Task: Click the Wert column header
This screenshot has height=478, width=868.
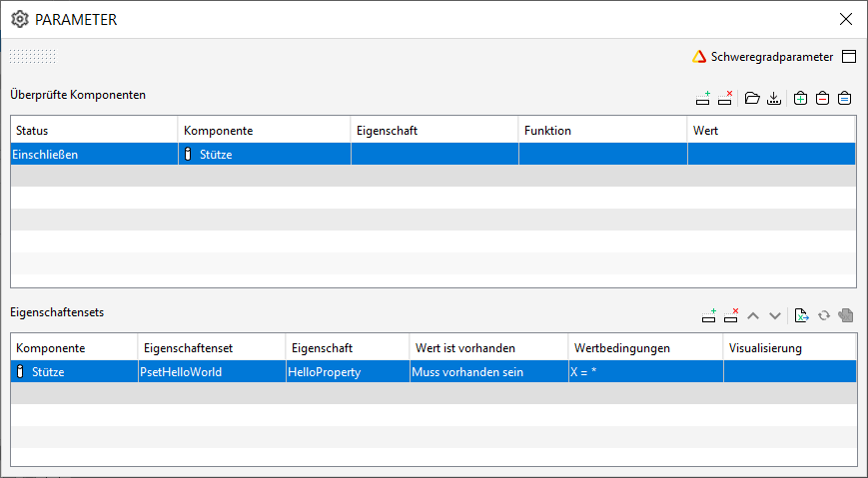Action: click(x=772, y=131)
